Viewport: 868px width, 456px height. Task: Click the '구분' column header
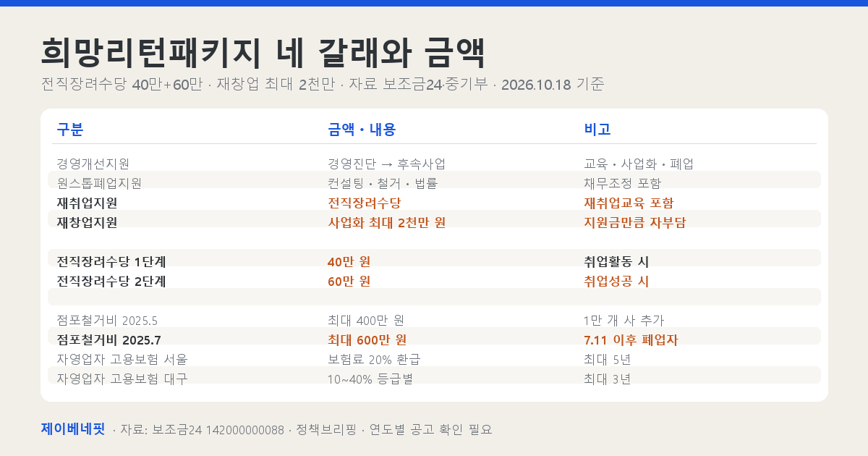point(70,130)
